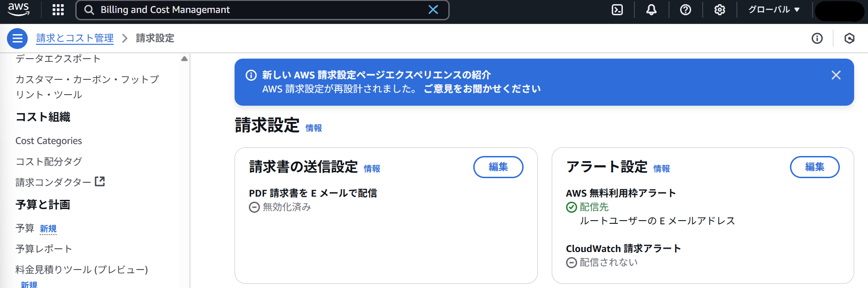The image size is (868, 288).
Task: Open the services grid menu
Action: point(58,10)
